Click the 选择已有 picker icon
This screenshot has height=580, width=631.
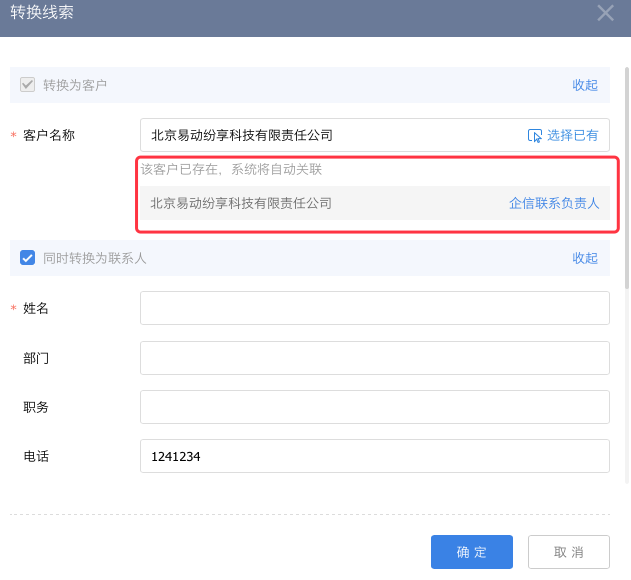(535, 135)
